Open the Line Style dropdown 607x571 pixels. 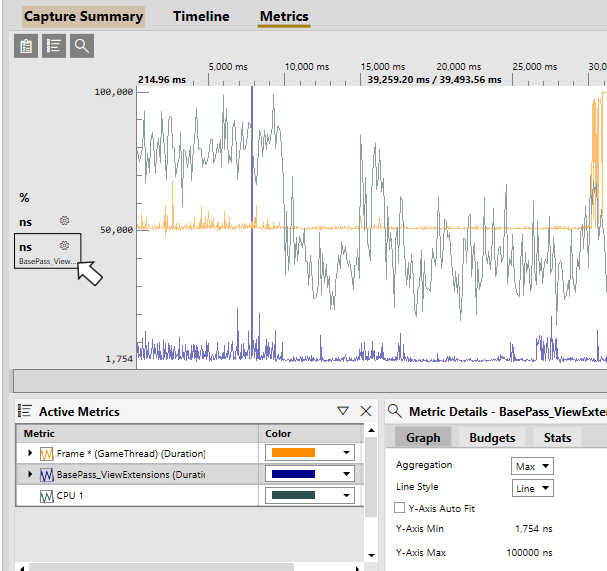[x=532, y=488]
